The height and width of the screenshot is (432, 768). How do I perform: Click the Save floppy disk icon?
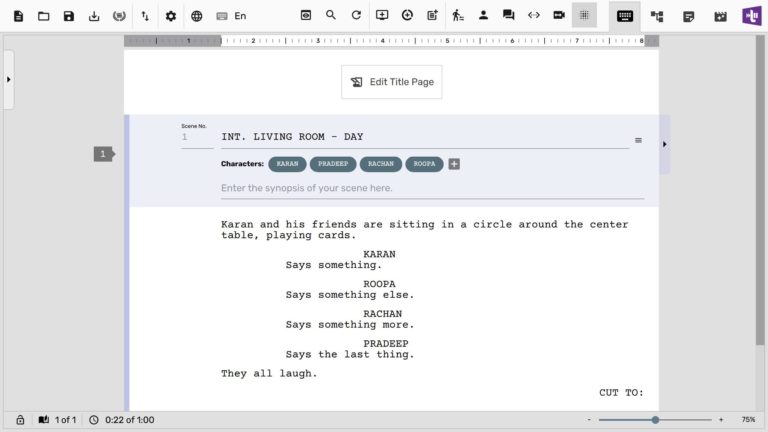(69, 16)
